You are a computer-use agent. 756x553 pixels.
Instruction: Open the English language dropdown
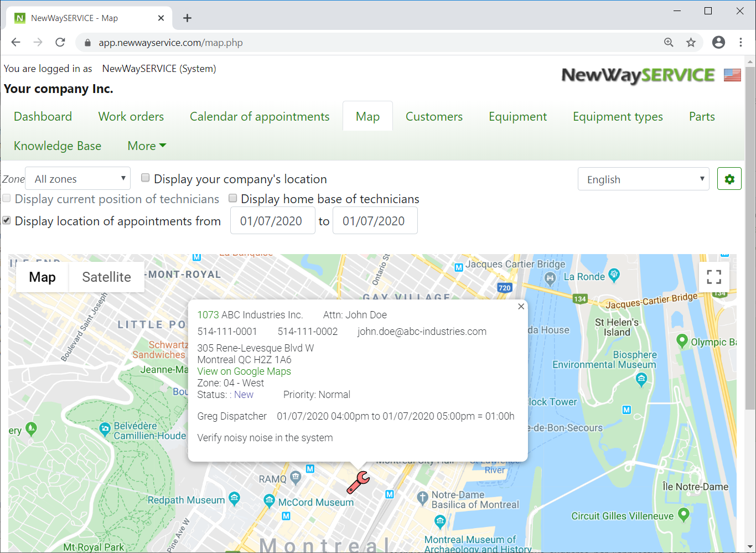coord(643,178)
